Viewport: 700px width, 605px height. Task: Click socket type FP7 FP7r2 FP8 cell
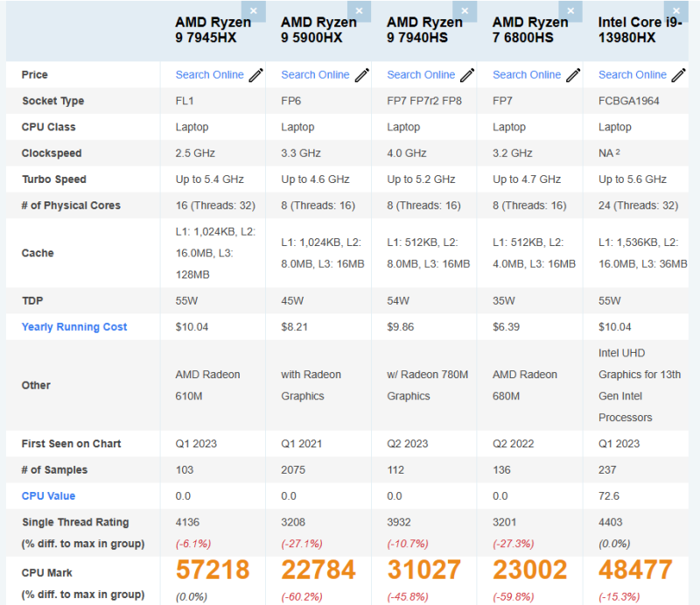tap(424, 101)
